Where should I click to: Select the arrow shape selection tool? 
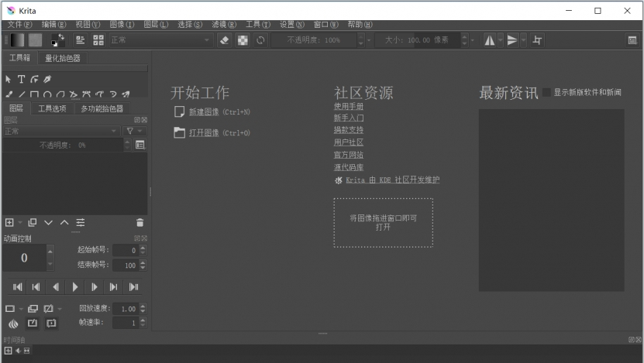click(9, 79)
